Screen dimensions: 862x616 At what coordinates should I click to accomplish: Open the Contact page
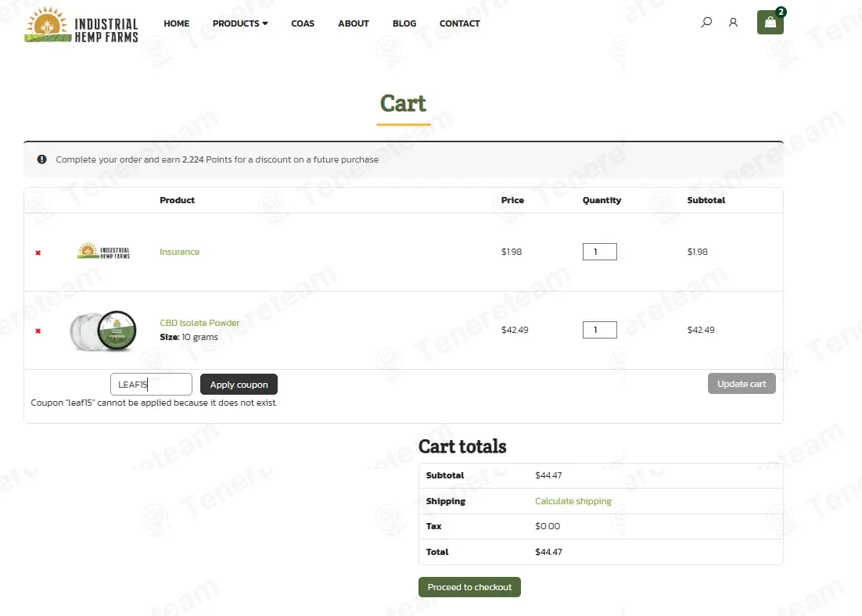coord(460,23)
